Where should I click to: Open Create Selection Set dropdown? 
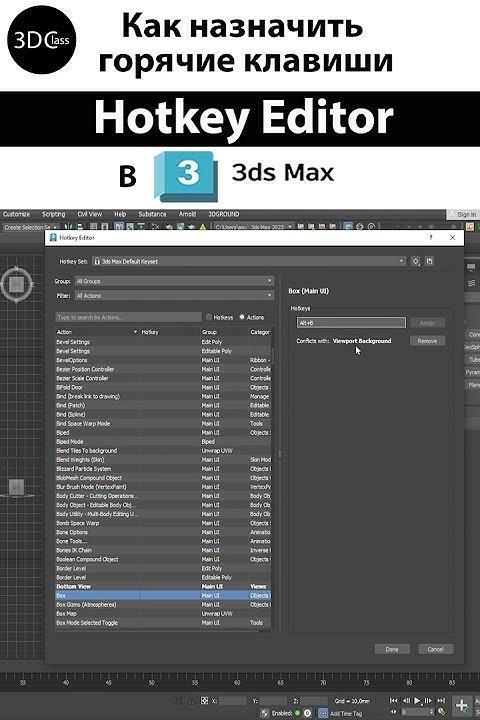click(30, 227)
